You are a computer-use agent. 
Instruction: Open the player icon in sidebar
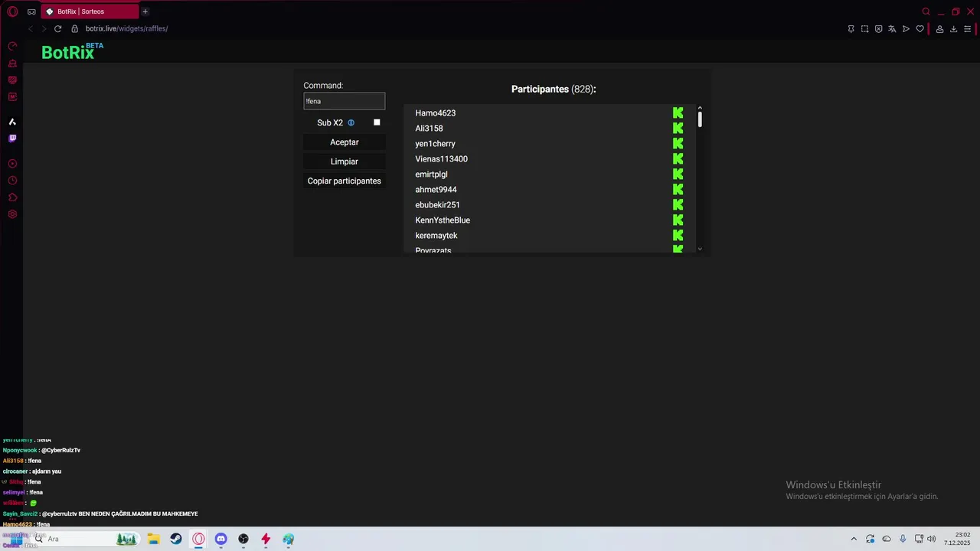[12, 164]
